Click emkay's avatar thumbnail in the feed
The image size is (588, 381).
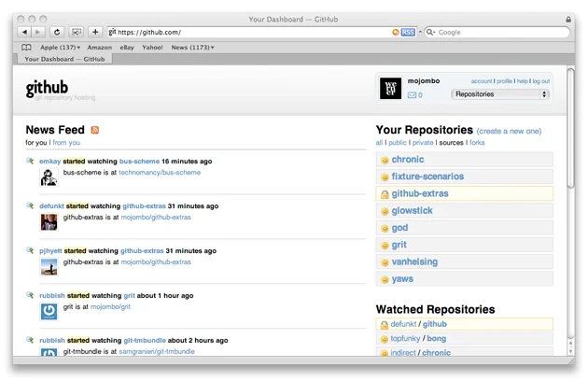click(49, 177)
